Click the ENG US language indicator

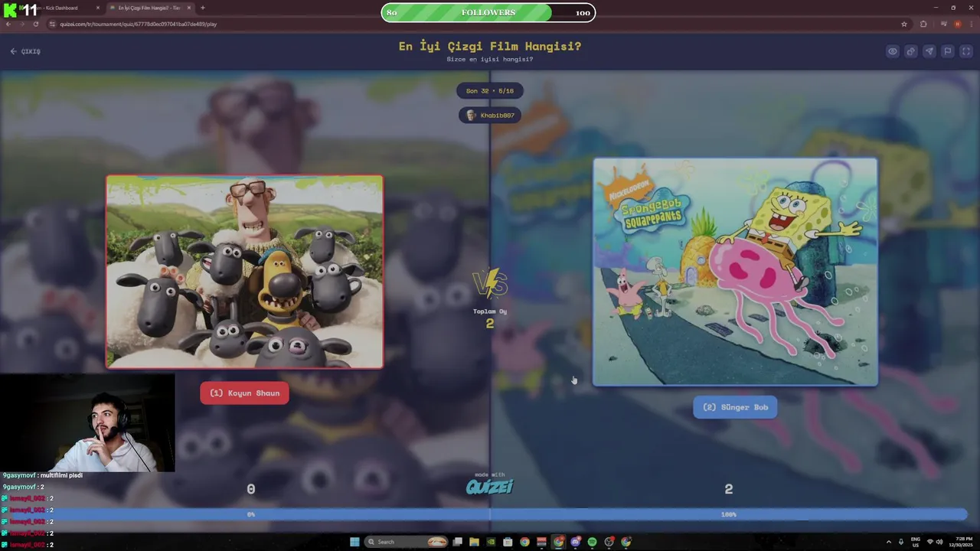click(916, 542)
